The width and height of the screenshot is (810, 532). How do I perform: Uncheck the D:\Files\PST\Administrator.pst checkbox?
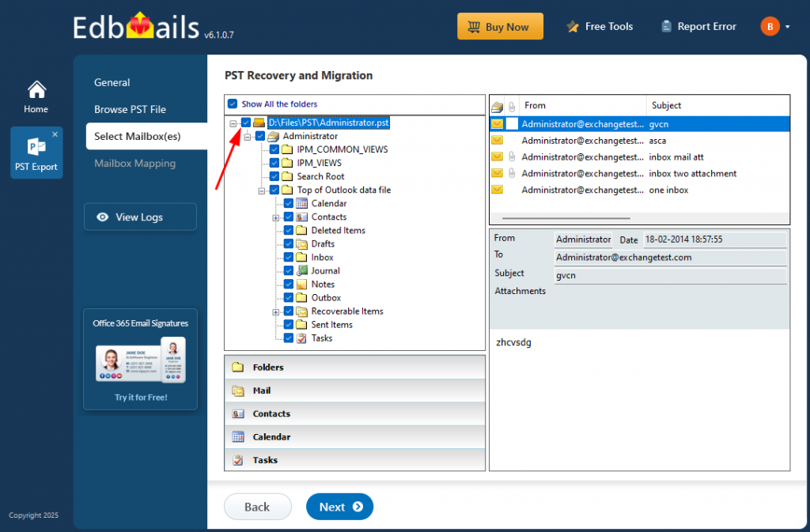point(246,123)
